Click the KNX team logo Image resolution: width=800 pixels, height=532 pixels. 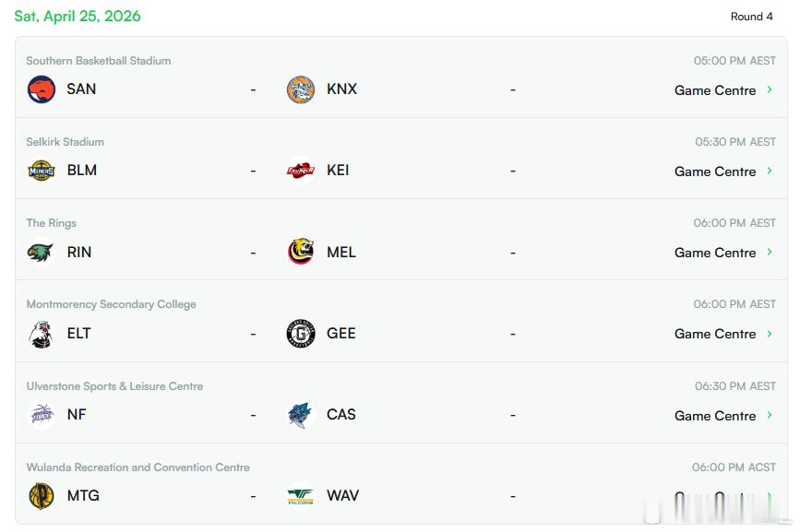pyautogui.click(x=301, y=89)
